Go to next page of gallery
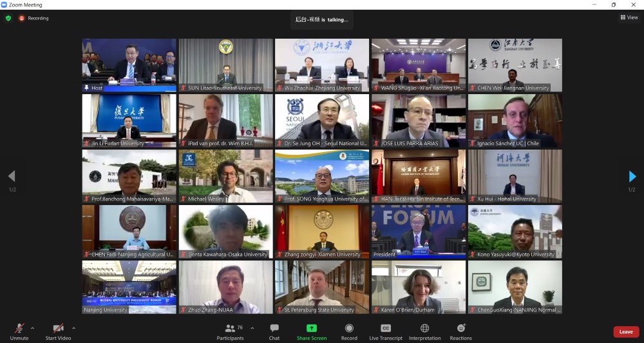Viewport: 644px width, 343px height. coord(632,177)
